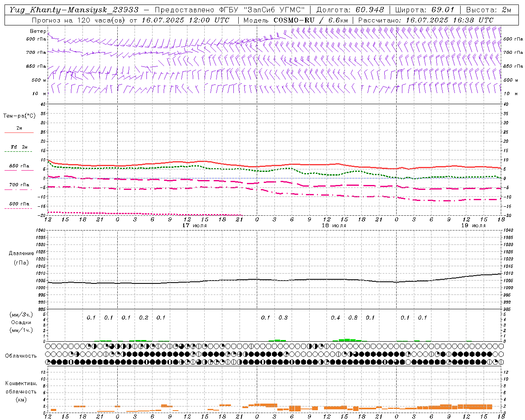Click the 0.2 precipitation value
This screenshot has width=525, height=420.
pyautogui.click(x=144, y=317)
